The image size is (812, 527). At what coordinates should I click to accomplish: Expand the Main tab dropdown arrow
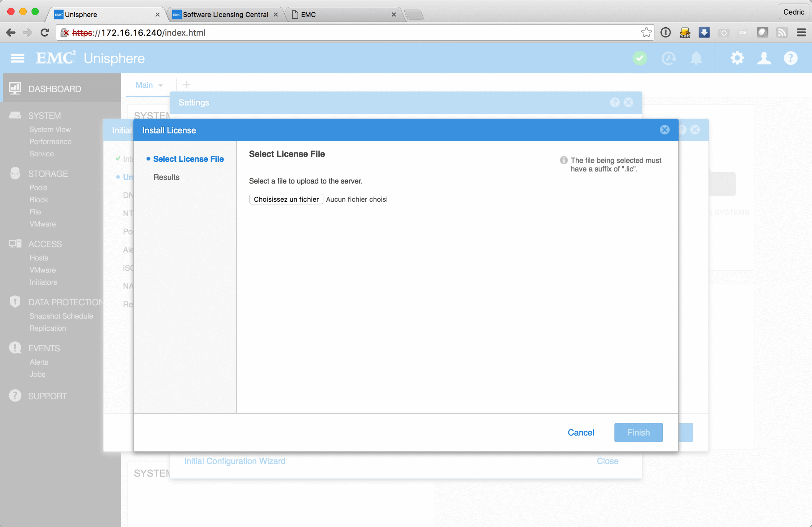160,85
